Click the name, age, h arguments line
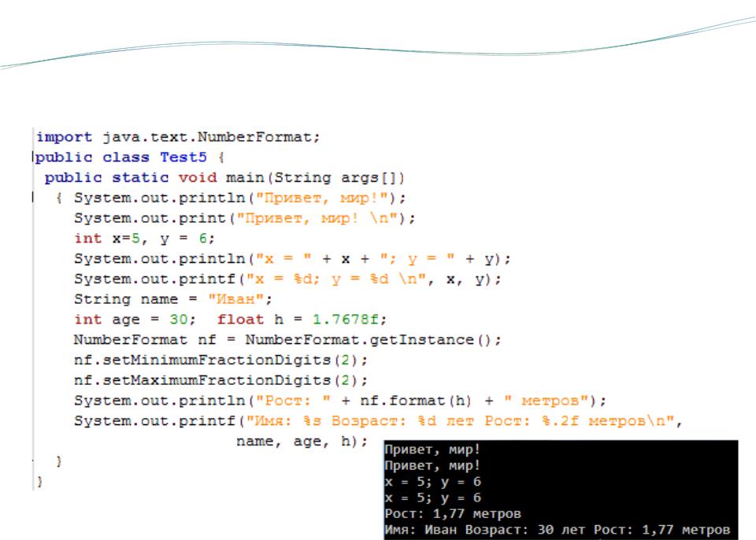The height and width of the screenshot is (540, 756). (x=302, y=441)
